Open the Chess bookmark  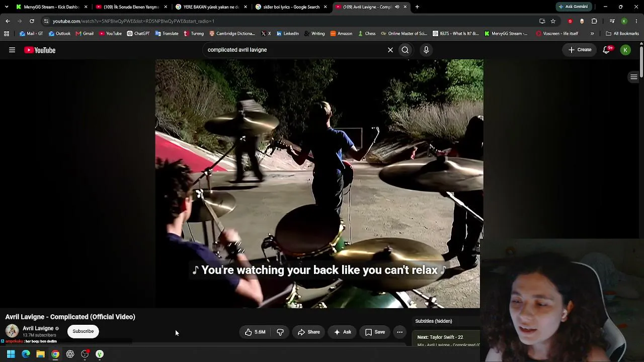coord(366,34)
